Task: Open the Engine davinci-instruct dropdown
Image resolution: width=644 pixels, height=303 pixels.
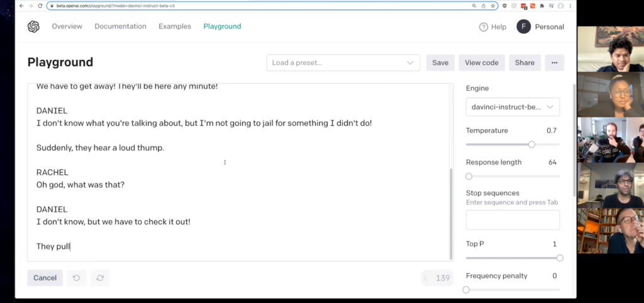Action: 513,107
